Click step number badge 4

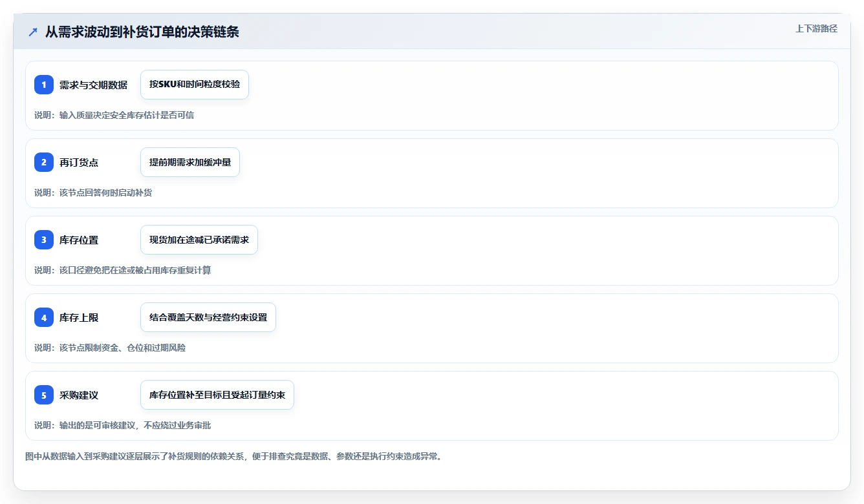44,317
